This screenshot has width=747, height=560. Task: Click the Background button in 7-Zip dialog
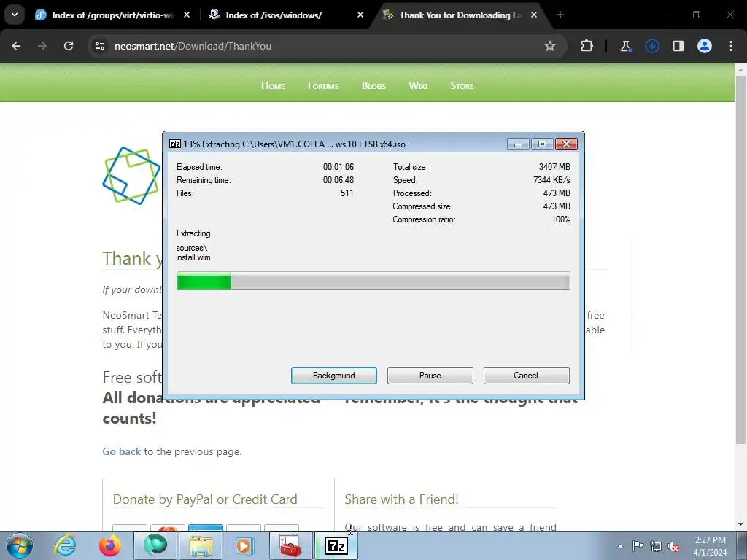point(334,376)
